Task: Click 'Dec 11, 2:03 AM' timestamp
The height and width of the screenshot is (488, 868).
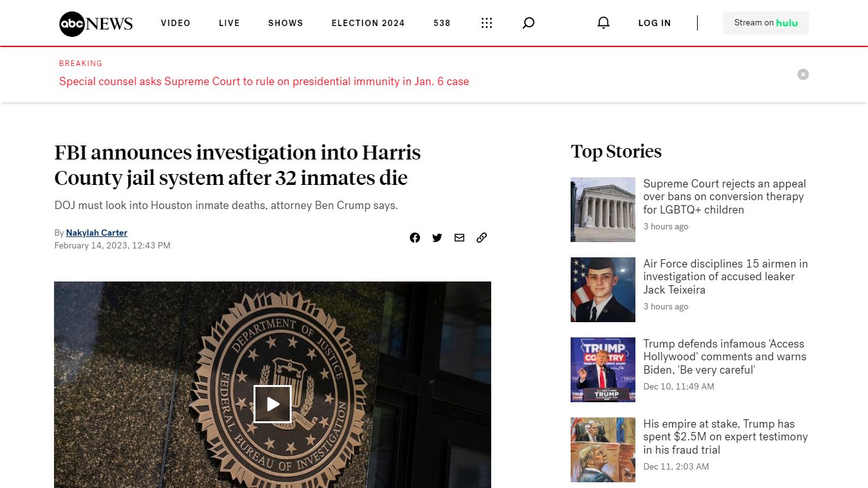Action: point(676,466)
